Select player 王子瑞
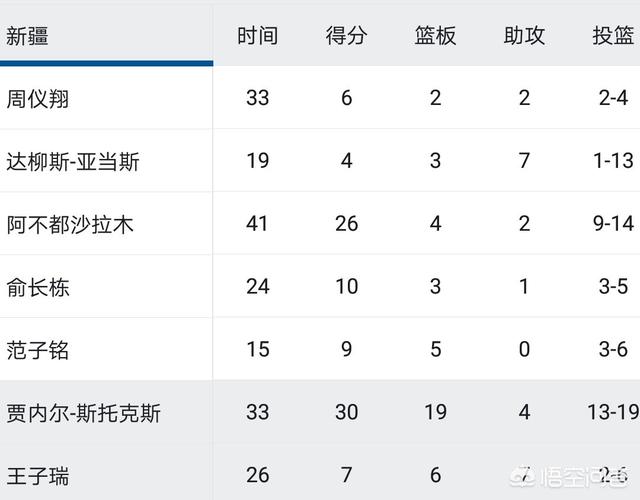The width and height of the screenshot is (640, 500). 38,476
